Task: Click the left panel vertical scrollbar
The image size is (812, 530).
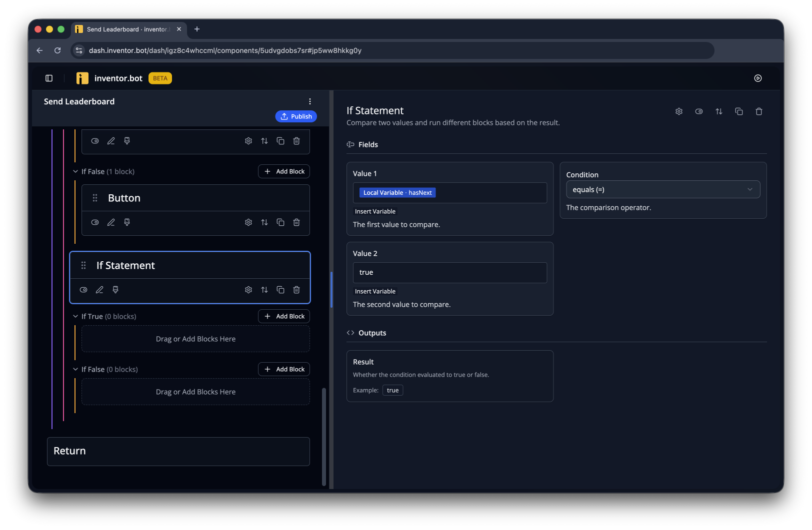Action: tap(324, 436)
